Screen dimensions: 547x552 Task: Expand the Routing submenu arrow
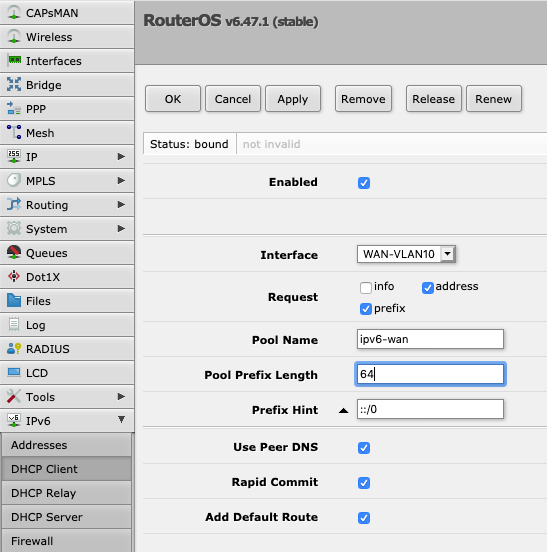(x=121, y=204)
